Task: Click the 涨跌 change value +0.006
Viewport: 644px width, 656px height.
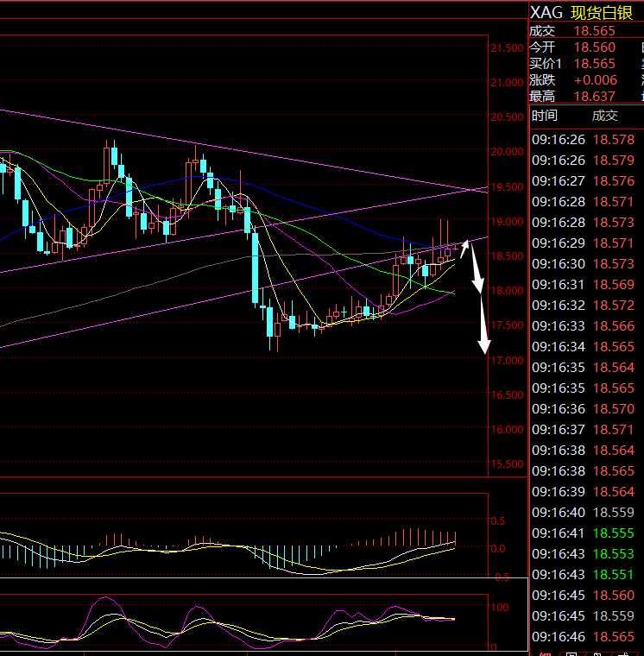Action: click(596, 80)
